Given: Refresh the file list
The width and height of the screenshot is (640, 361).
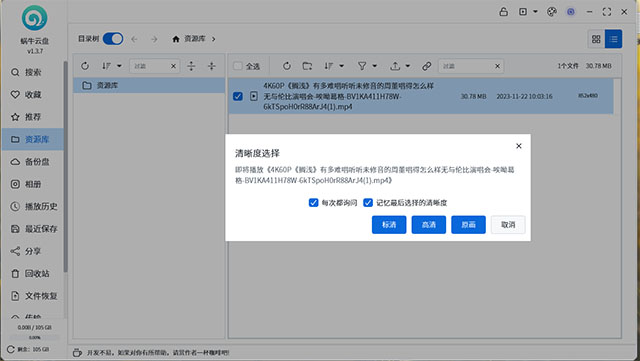Looking at the screenshot, I should click(x=287, y=66).
